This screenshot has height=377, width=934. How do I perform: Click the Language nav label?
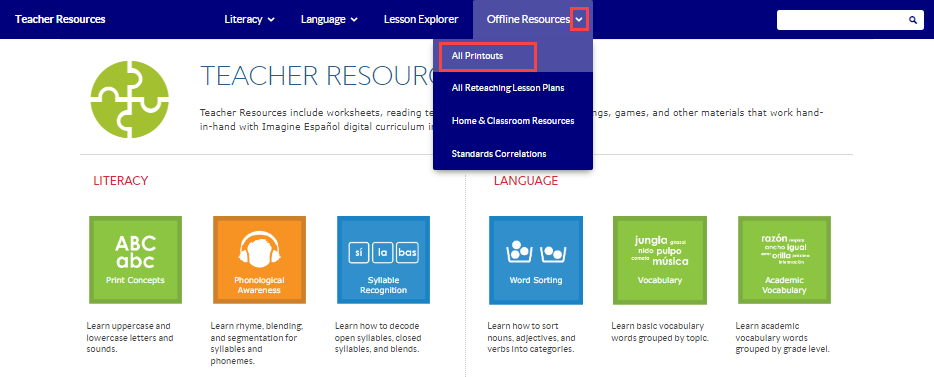click(323, 19)
